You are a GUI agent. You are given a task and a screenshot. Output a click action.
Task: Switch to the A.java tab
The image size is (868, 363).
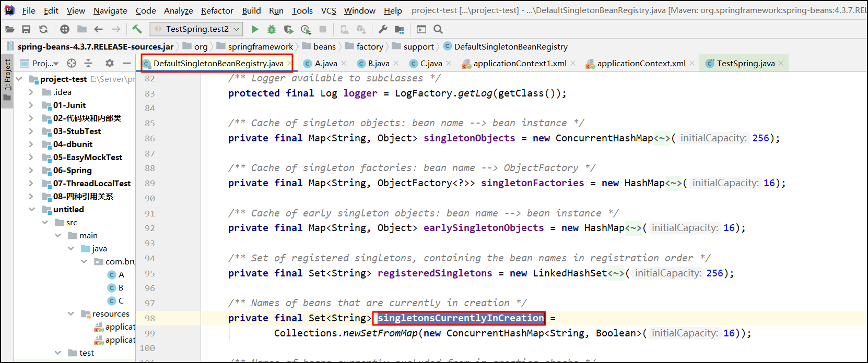point(326,63)
